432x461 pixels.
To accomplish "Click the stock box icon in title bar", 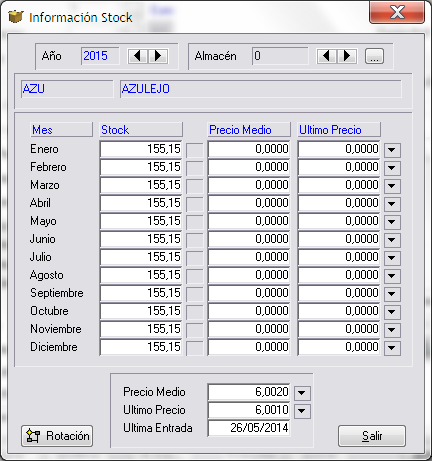I will coord(15,17).
